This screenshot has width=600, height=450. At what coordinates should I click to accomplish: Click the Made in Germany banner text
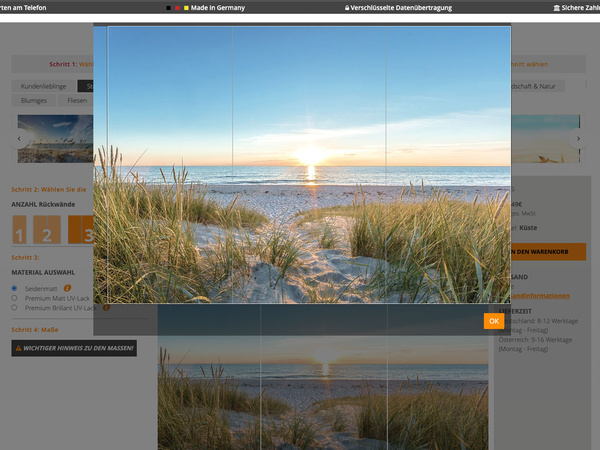218,8
